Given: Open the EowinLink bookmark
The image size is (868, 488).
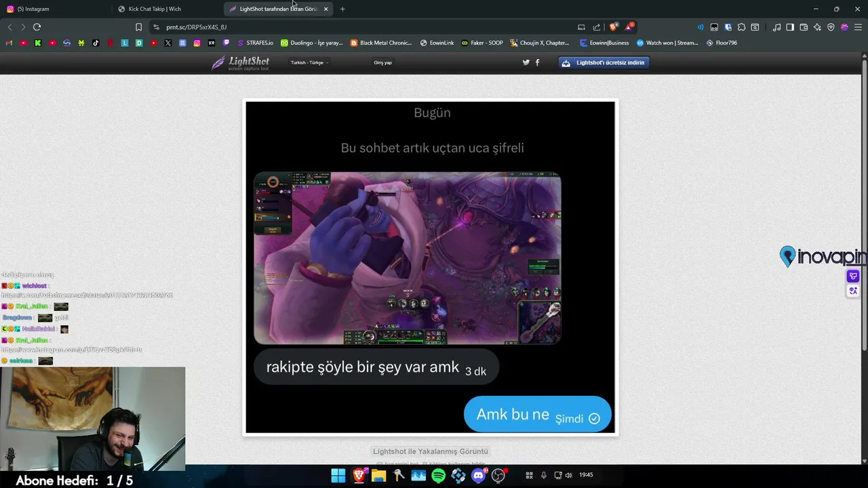Looking at the screenshot, I should coord(437,43).
